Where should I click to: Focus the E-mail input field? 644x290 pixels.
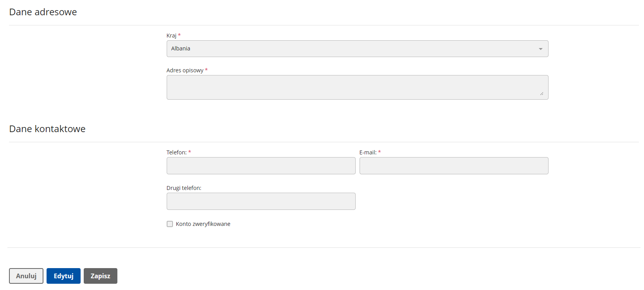pyautogui.click(x=453, y=166)
